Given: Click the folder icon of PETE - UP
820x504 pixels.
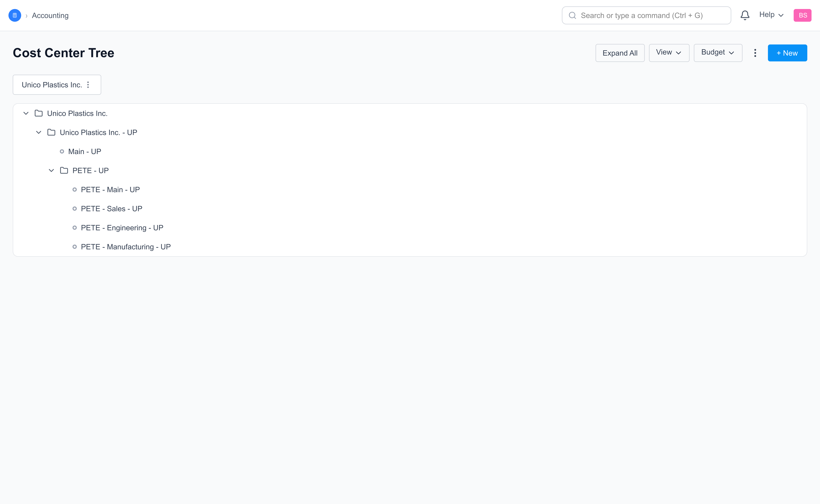Looking at the screenshot, I should tap(64, 171).
